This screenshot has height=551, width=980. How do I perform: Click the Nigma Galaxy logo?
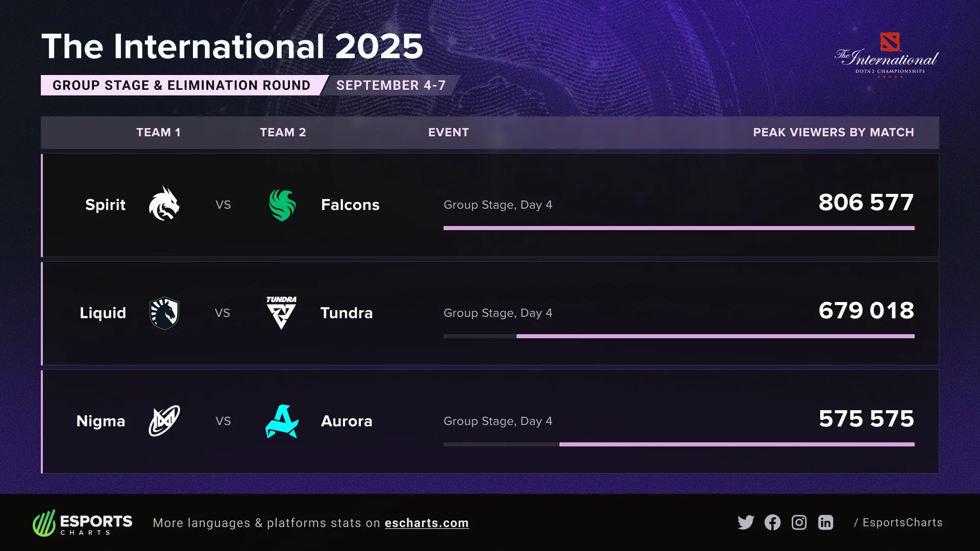point(164,421)
